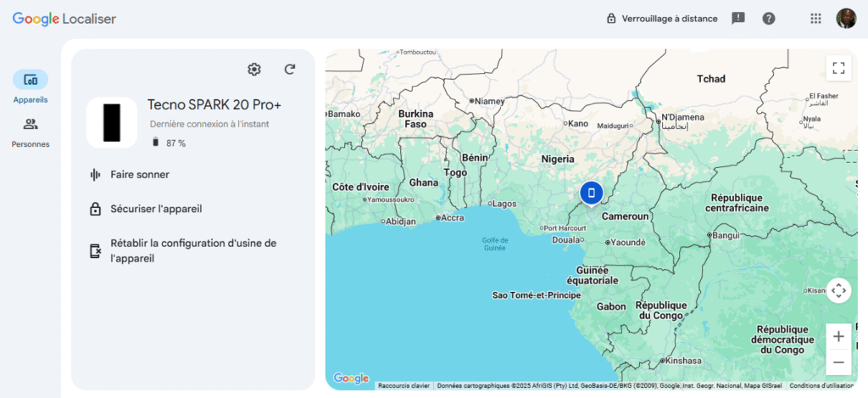Click Abidjan on the map
Screen dimensions: 868x398
click(x=401, y=221)
